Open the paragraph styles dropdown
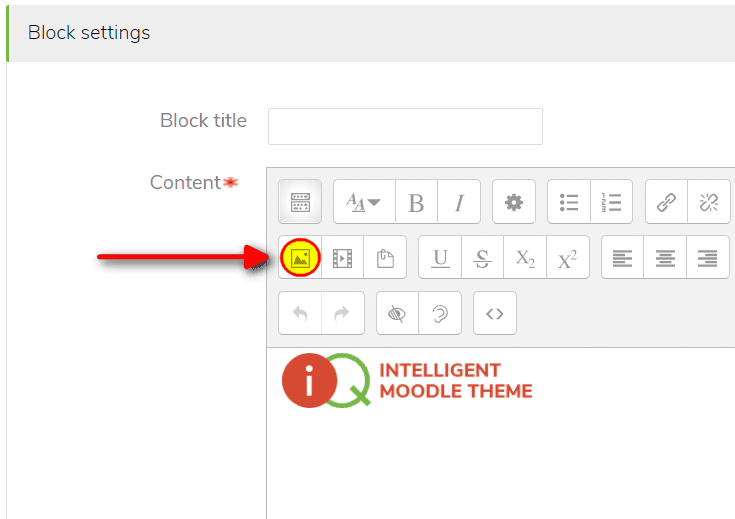This screenshot has width=735, height=519. tap(364, 202)
